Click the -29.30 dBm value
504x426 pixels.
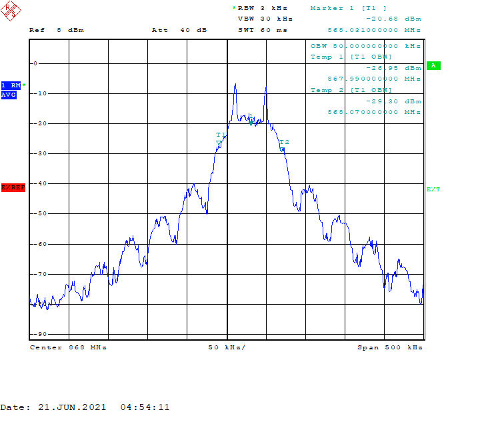pyautogui.click(x=393, y=101)
